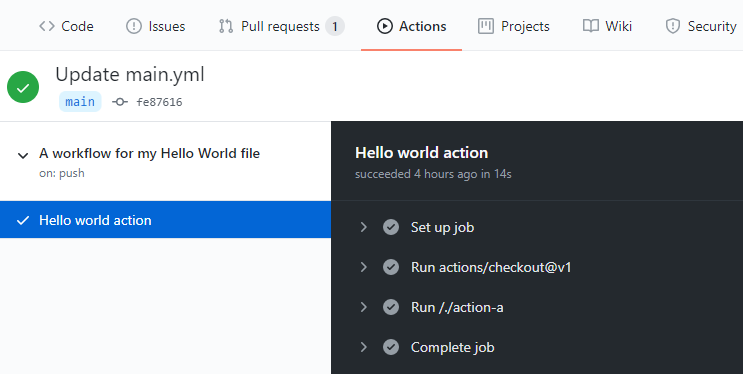Image resolution: width=743 pixels, height=374 pixels.
Task: Click the Wiki book icon
Action: pos(590,26)
